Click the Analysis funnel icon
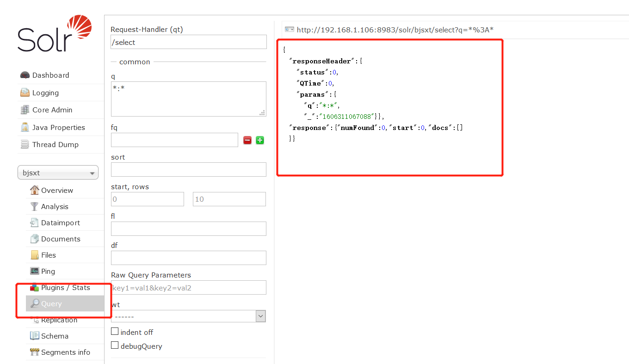 click(x=34, y=206)
